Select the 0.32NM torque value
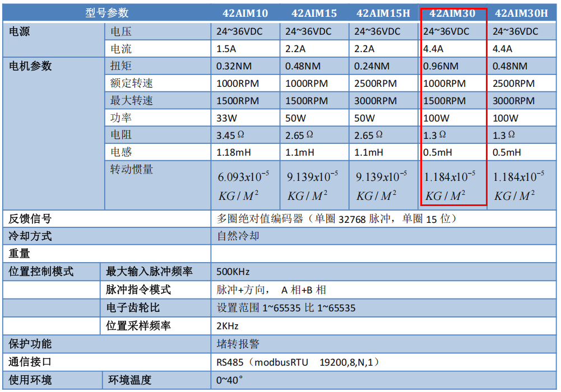Image resolution: width=561 pixels, height=392 pixels. tap(234, 66)
